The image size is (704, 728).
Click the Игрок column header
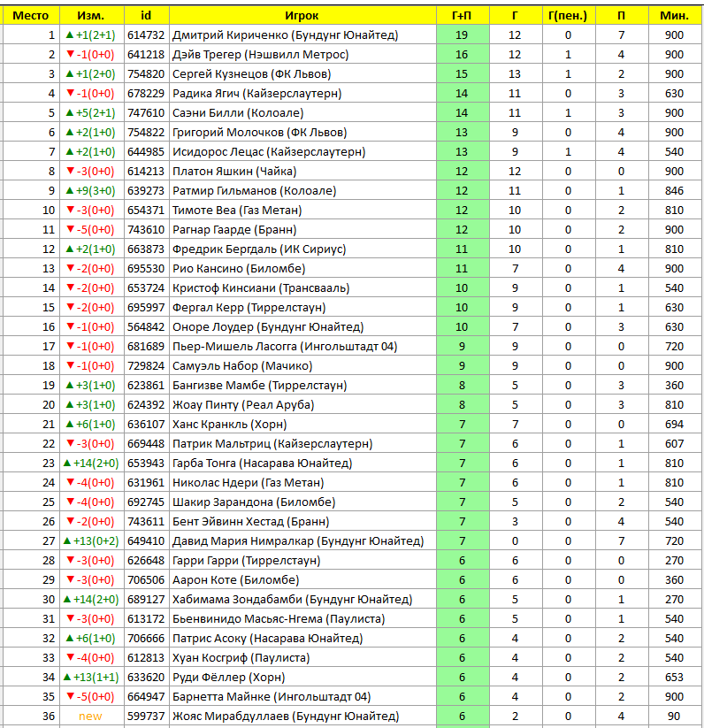coord(302,15)
